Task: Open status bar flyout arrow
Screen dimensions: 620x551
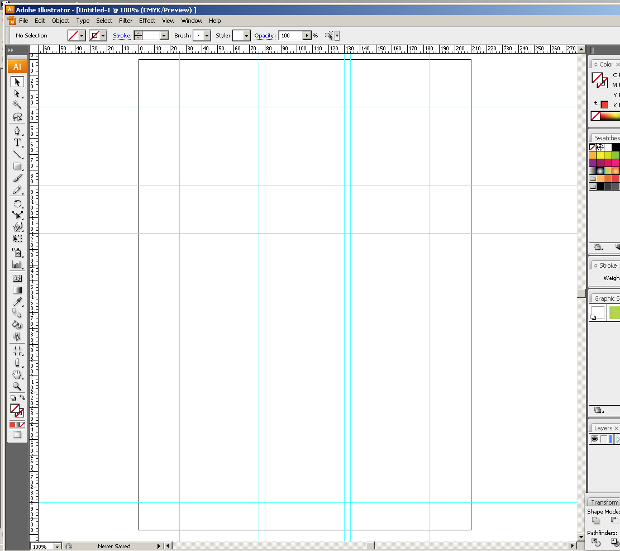Action: point(159,546)
